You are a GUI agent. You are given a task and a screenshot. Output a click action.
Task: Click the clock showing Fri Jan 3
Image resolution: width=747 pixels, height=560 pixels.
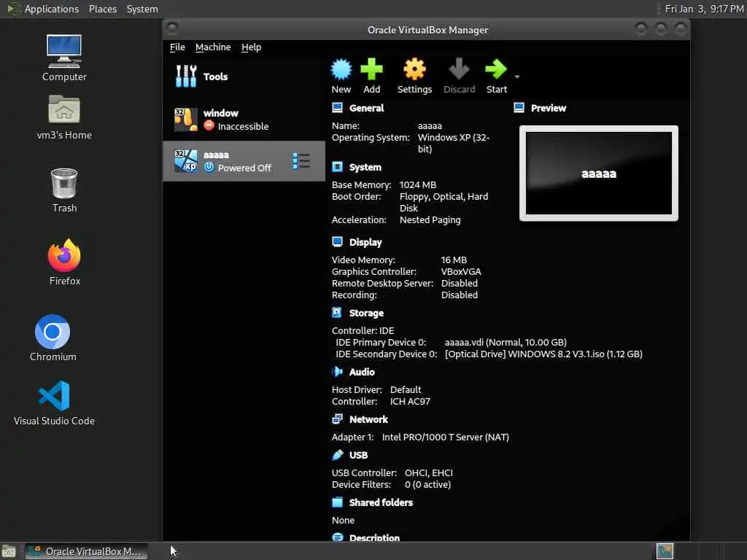click(704, 9)
